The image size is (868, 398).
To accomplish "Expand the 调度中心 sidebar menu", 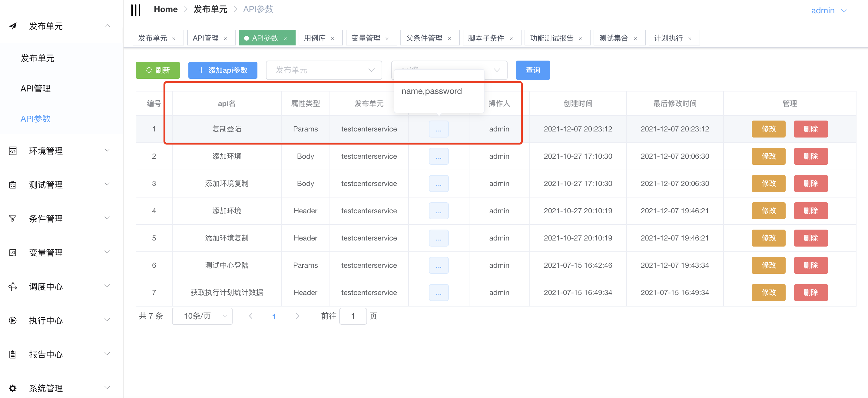I will pyautogui.click(x=107, y=286).
